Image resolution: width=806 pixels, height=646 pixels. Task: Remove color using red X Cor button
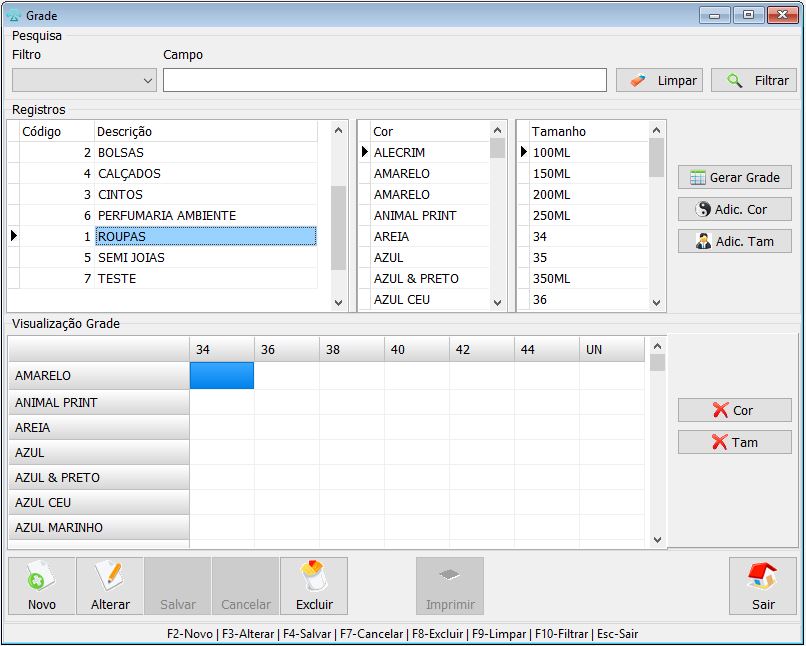735,410
